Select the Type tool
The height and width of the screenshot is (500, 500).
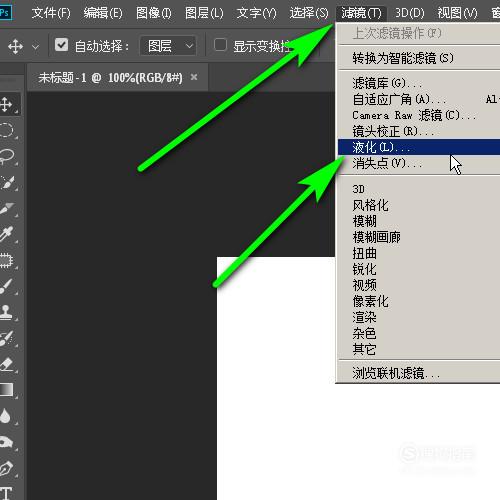point(6,493)
